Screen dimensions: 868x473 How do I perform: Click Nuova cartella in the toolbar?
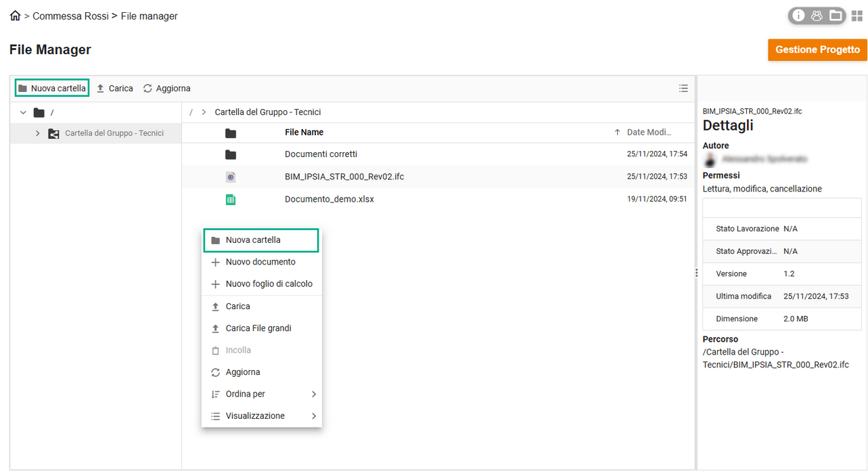tap(52, 89)
